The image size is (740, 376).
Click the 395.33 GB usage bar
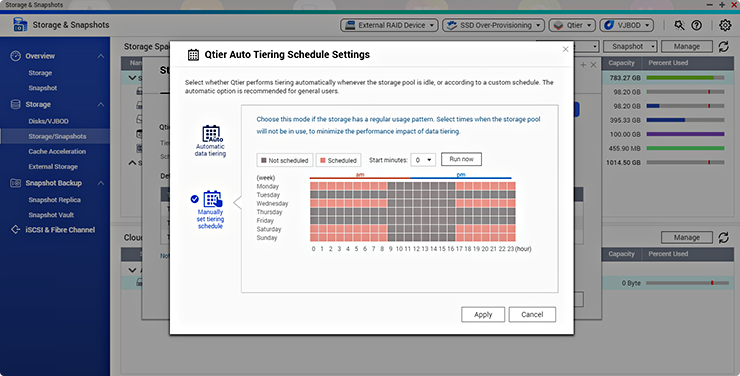coord(685,120)
